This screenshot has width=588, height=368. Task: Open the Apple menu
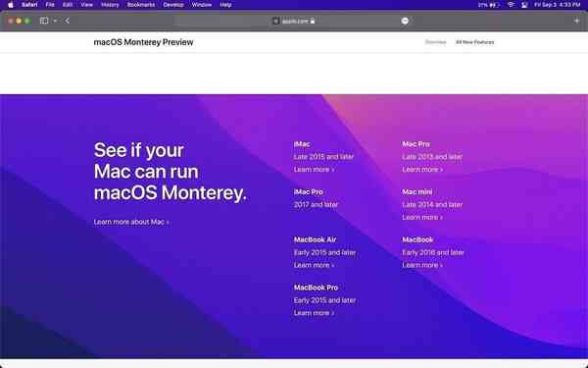(11, 5)
